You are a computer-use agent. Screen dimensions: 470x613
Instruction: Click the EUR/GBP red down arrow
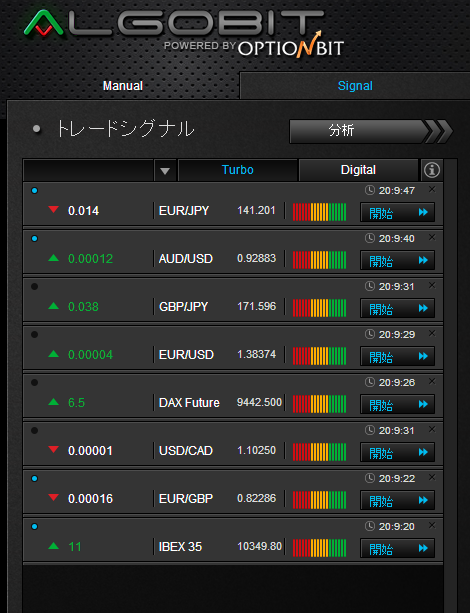point(54,497)
